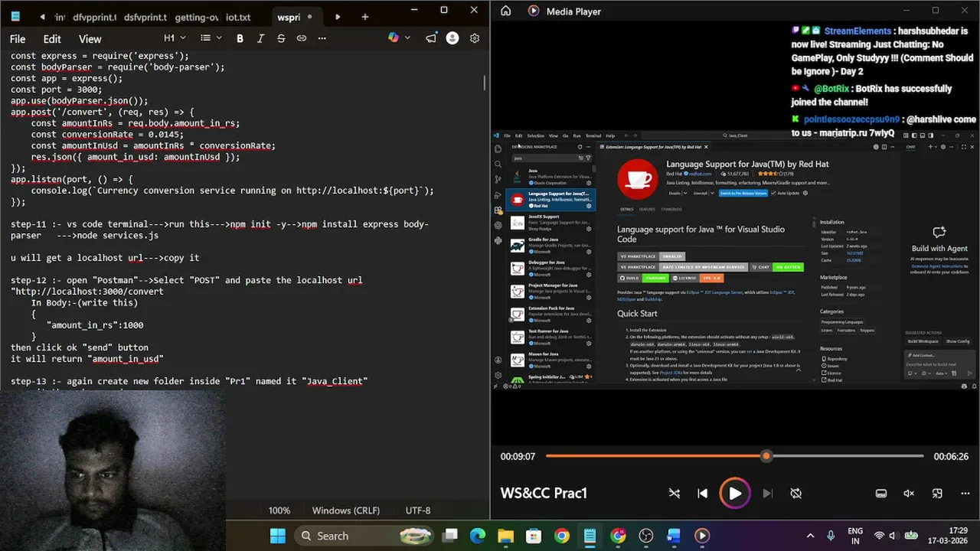Toggle bold formatting in Notepad
Viewport: 980px width, 551px height.
click(240, 38)
